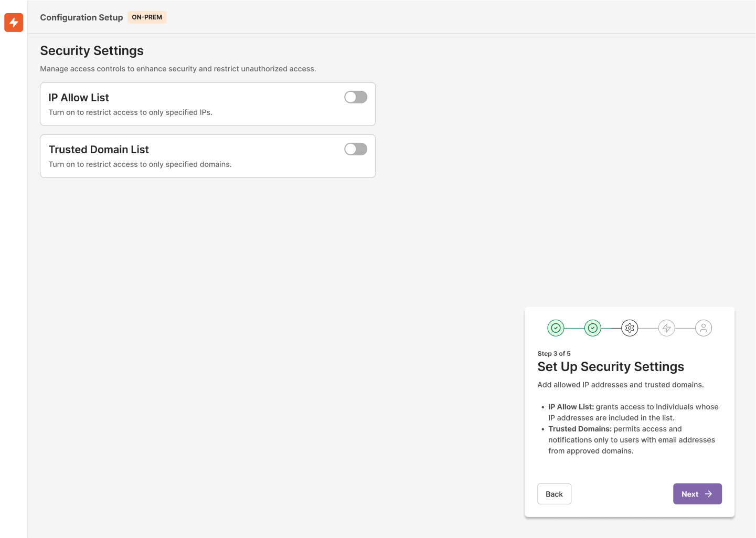Click the second green checkmark step icon
756x538 pixels.
(593, 328)
